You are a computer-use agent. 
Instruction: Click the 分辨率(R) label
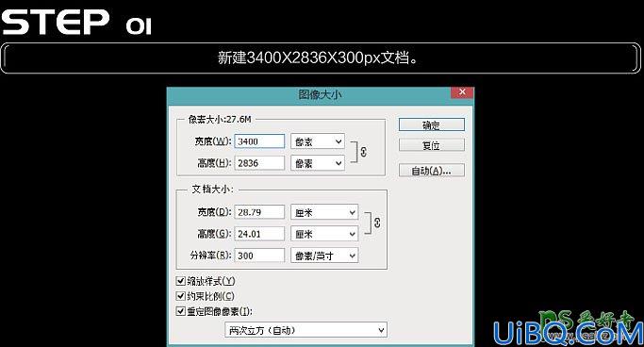[x=210, y=256]
